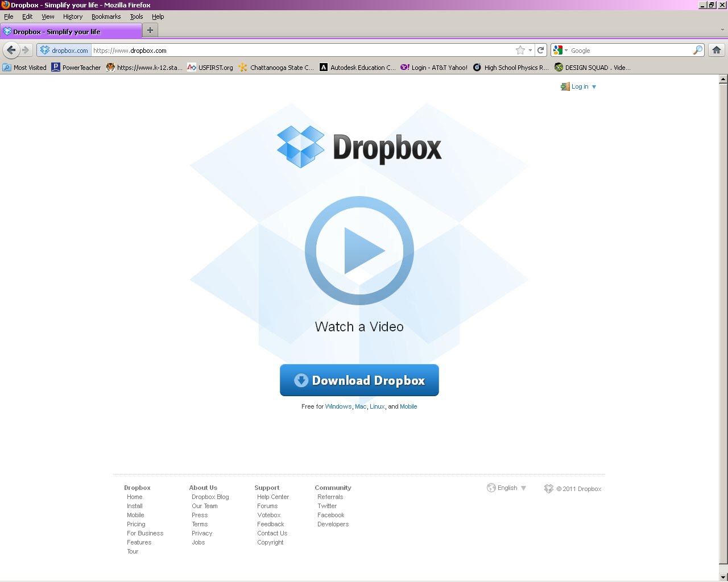Open the Forums support link
728x582 pixels.
[267, 506]
